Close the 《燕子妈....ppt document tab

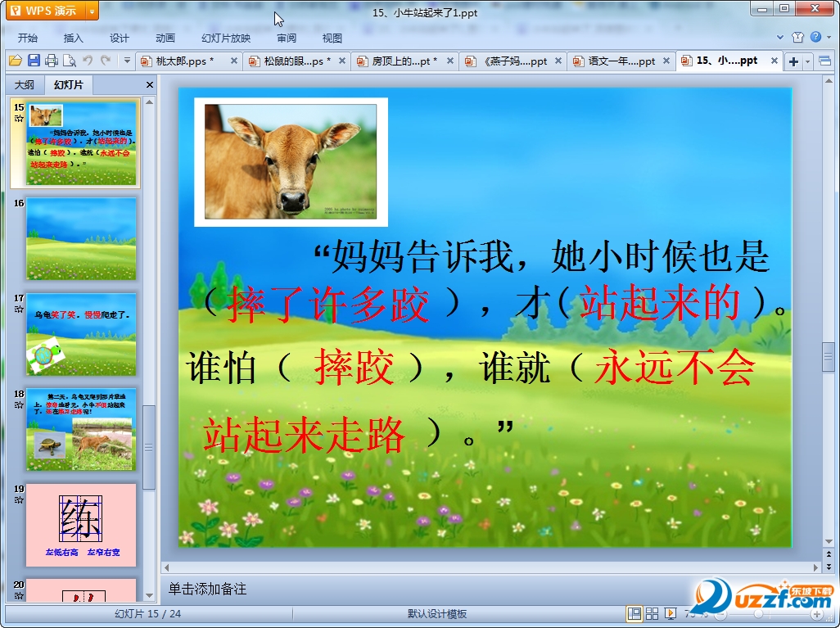tap(558, 61)
